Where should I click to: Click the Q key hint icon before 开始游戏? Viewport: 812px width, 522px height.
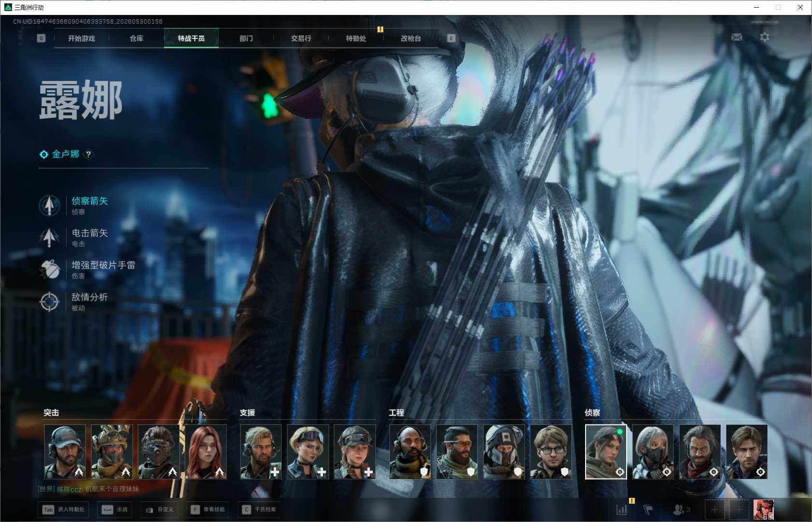click(41, 38)
